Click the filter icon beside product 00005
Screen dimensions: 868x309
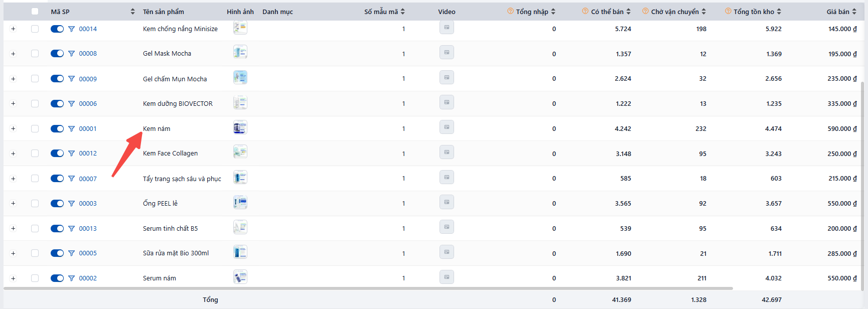pos(71,253)
